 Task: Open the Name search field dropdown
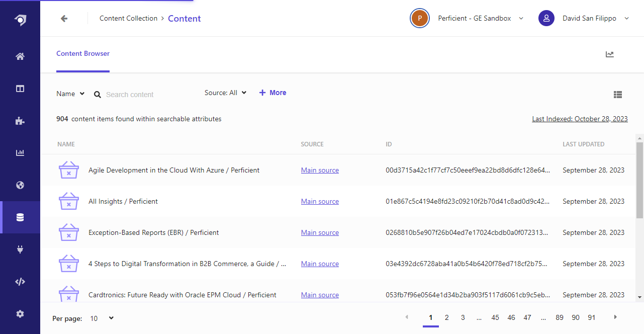pyautogui.click(x=70, y=93)
